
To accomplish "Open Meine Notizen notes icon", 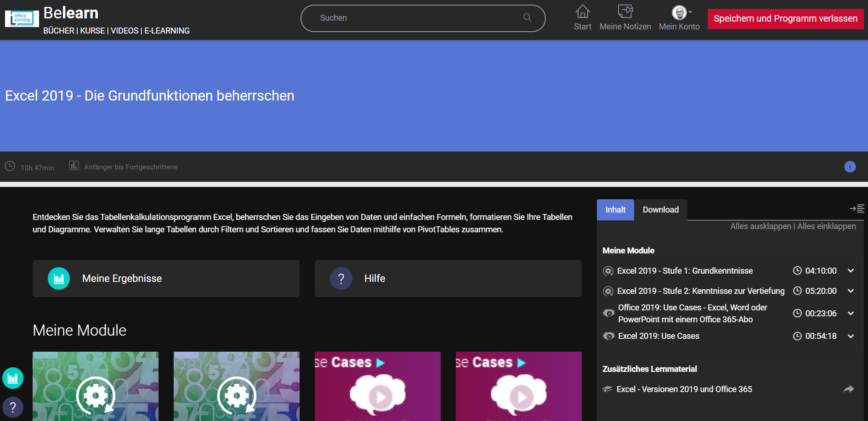I will (625, 11).
